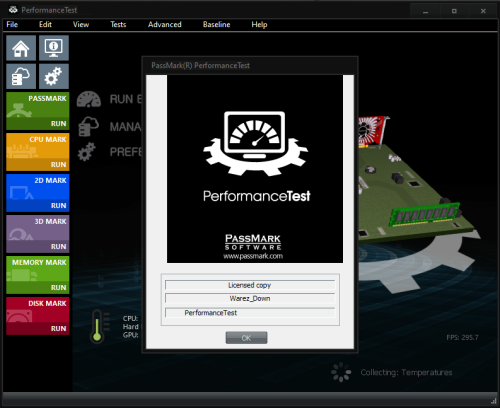
Task: Click the PerformanceTest title bar app icon
Action: coord(13,10)
